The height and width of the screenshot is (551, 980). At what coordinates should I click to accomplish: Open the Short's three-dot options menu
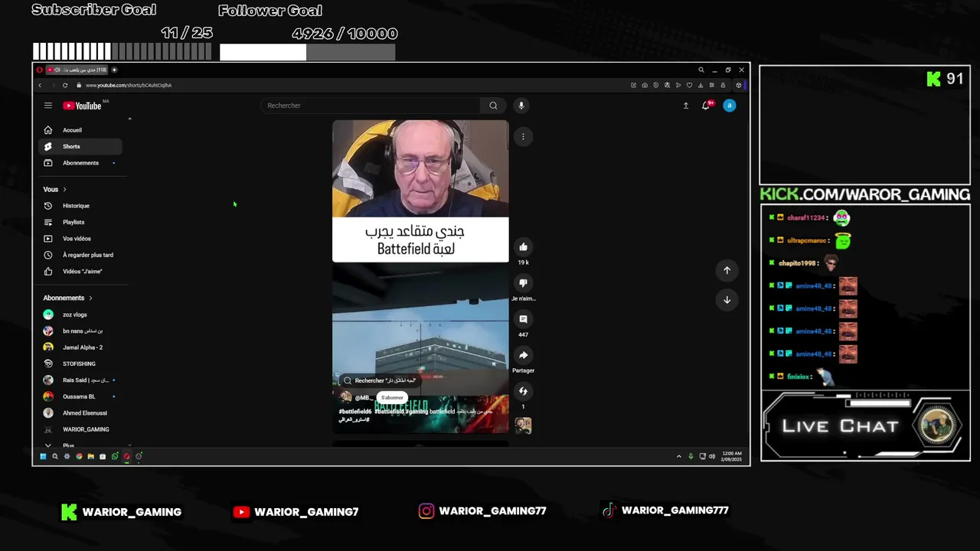pyautogui.click(x=523, y=136)
